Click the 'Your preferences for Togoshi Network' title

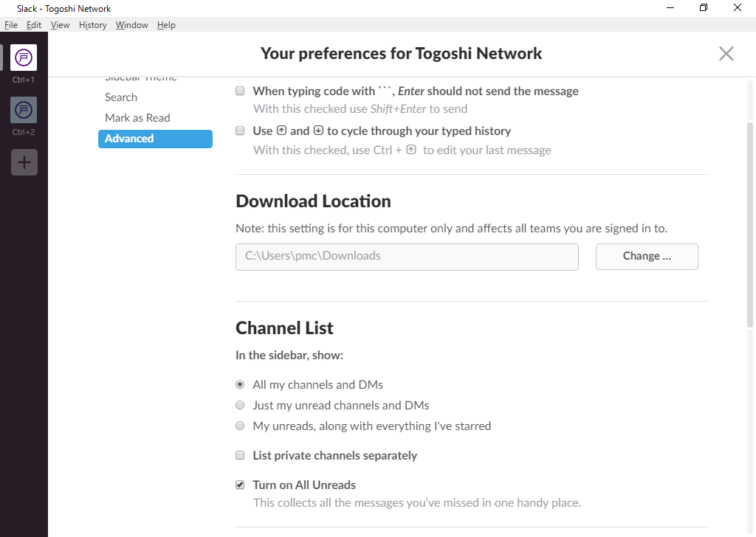[401, 53]
